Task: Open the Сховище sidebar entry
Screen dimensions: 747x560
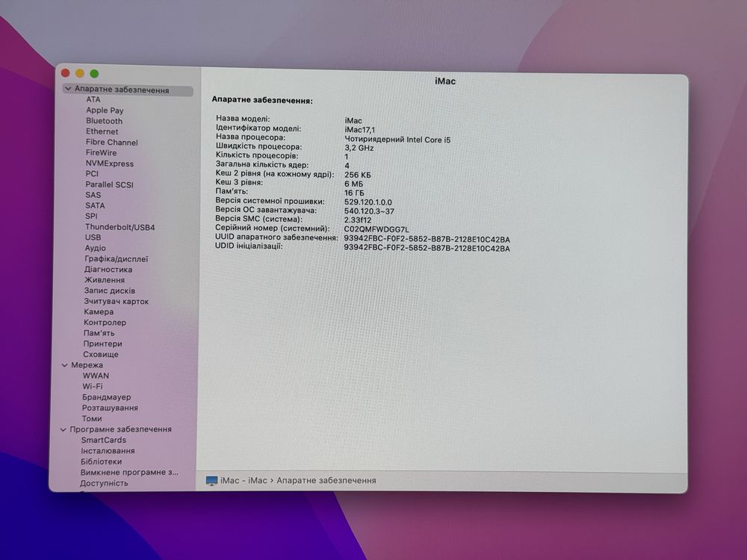Action: click(x=101, y=354)
